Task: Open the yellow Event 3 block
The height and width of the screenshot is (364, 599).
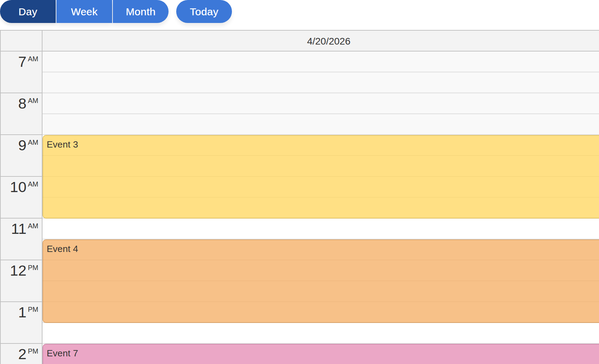Action: [x=321, y=177]
